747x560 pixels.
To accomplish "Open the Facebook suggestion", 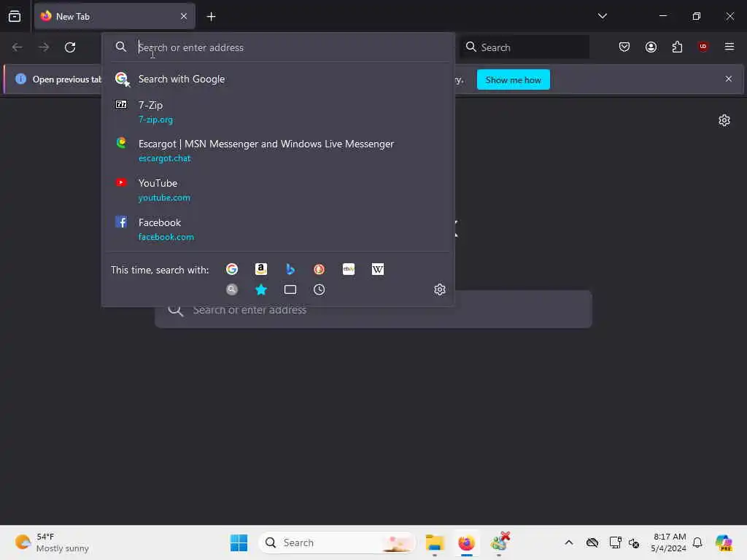I will (x=278, y=229).
